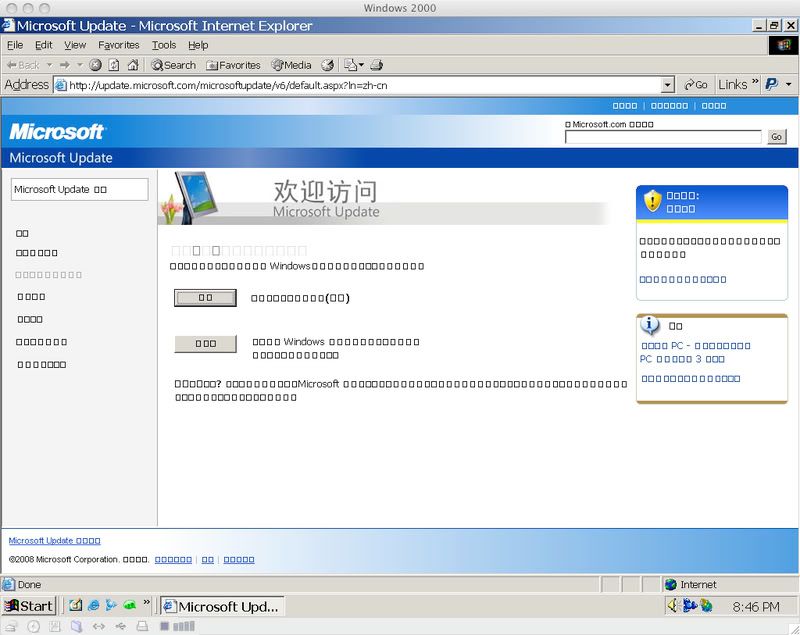The width and height of the screenshot is (800, 635).
Task: Expand the quick launch overflow chevron
Action: coord(146,602)
